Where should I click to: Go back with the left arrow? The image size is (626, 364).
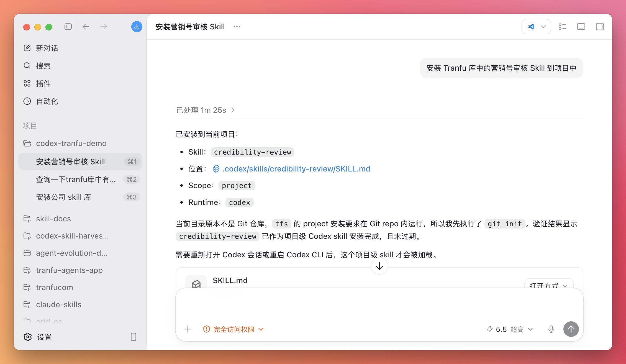86,27
